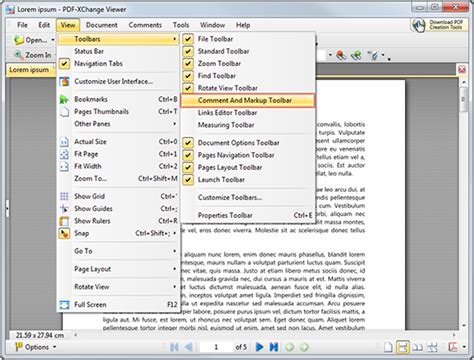Viewport: 474px width, 360px height.
Task: Uncheck Standard Toolbar
Action: coord(188,51)
